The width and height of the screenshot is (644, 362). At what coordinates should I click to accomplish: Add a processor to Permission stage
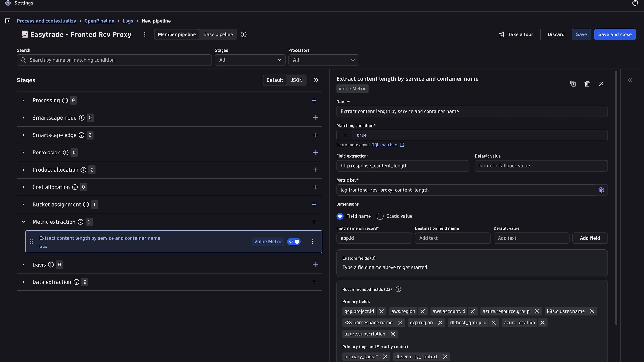pyautogui.click(x=316, y=152)
